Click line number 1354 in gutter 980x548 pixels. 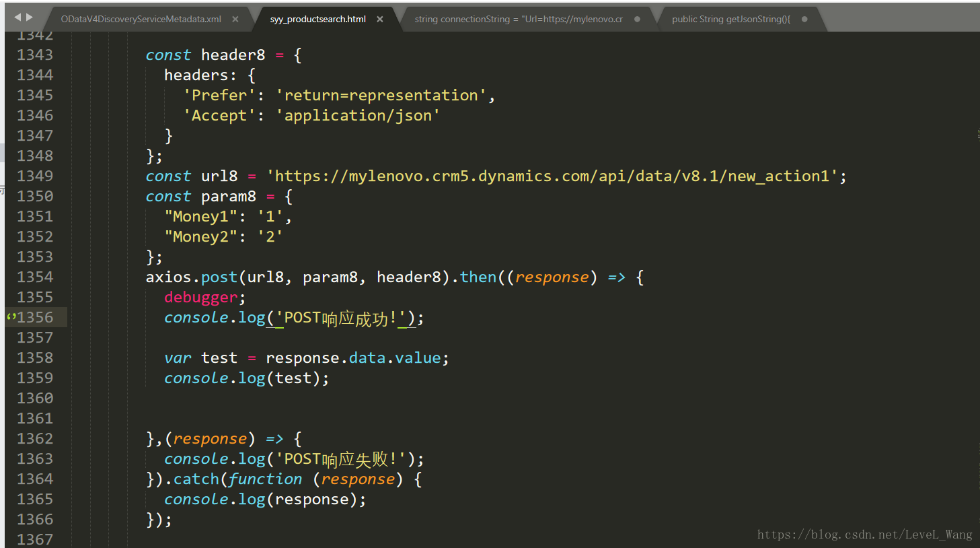[x=35, y=277]
